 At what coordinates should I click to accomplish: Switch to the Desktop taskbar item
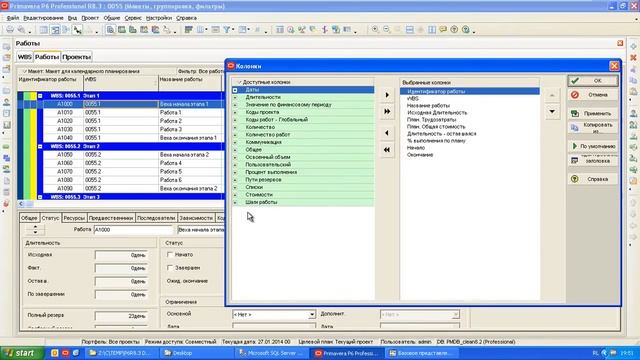198,353
